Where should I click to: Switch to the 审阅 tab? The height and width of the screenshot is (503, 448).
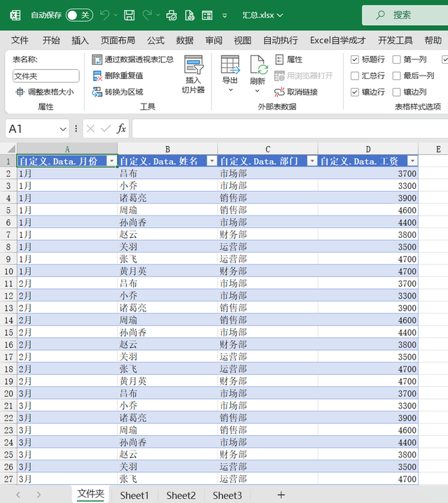(213, 41)
